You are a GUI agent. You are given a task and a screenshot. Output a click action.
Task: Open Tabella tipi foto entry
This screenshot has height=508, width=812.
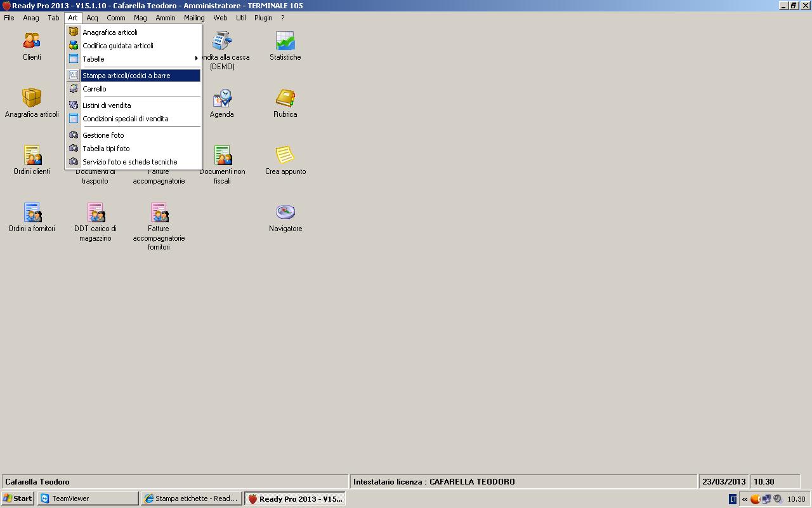point(133,149)
